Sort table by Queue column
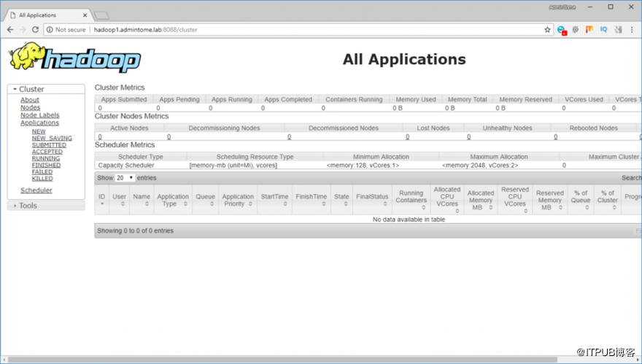Image resolution: width=642 pixels, height=364 pixels. click(x=206, y=200)
